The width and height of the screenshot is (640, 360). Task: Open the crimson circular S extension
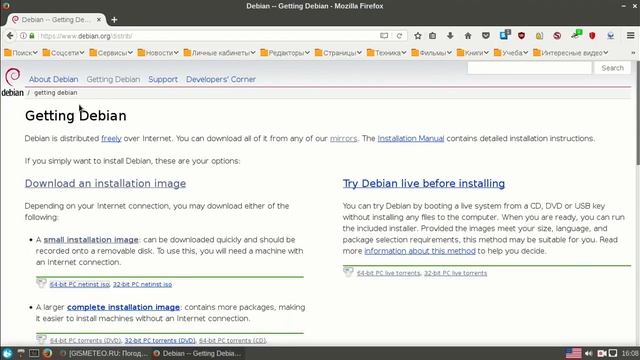(x=557, y=36)
